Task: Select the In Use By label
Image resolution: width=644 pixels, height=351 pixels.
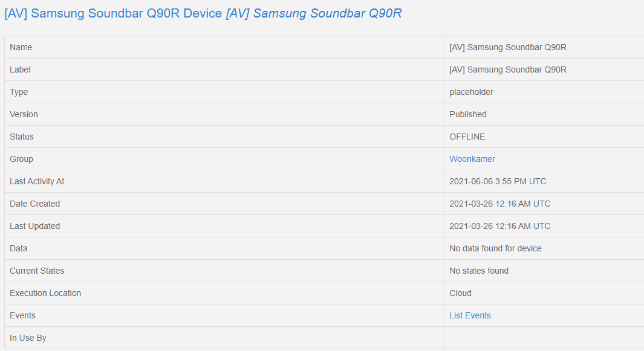Action: (28, 338)
